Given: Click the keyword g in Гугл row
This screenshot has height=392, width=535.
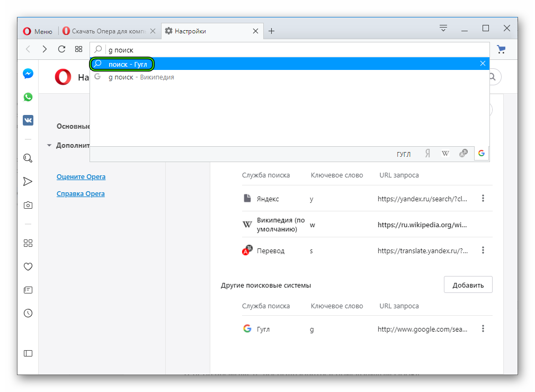Looking at the screenshot, I should 311,329.
